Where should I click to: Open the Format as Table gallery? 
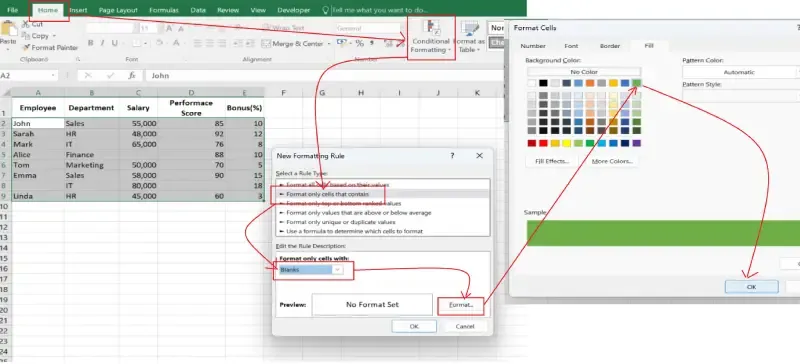pyautogui.click(x=469, y=37)
